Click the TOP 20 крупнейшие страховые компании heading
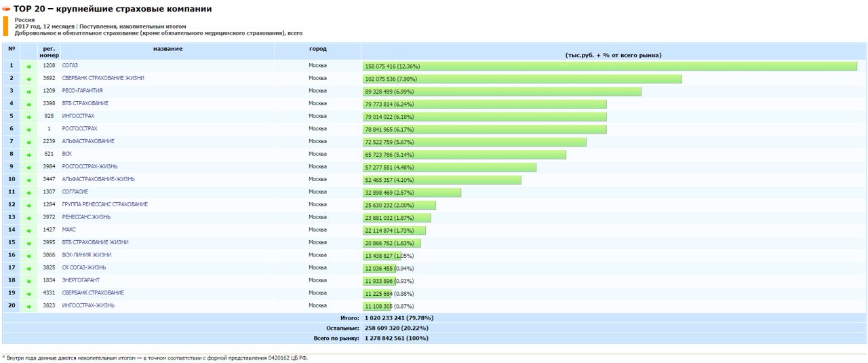 pyautogui.click(x=113, y=9)
